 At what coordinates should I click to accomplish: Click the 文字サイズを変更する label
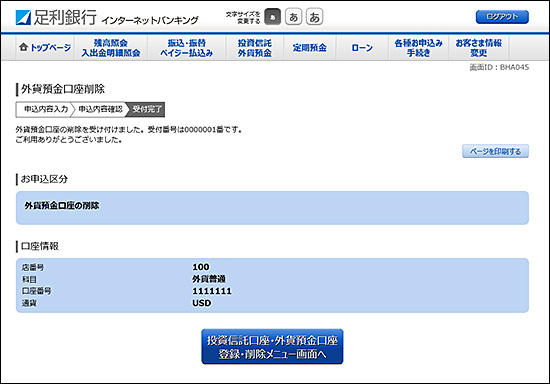(x=243, y=18)
